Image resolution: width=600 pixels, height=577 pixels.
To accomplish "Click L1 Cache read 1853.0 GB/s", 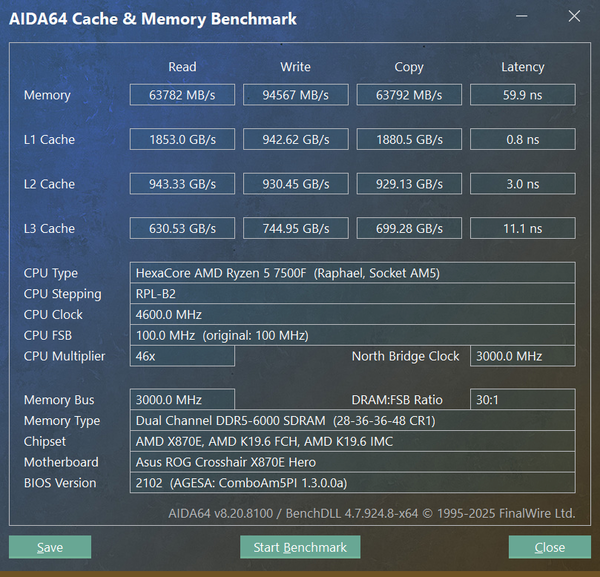I will tap(182, 139).
